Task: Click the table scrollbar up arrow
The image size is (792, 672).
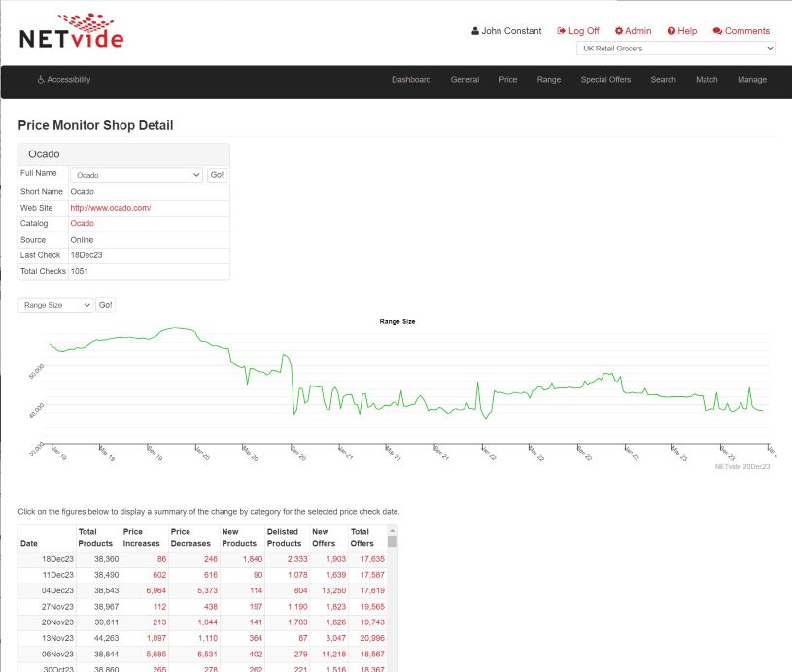Action: pyautogui.click(x=392, y=530)
